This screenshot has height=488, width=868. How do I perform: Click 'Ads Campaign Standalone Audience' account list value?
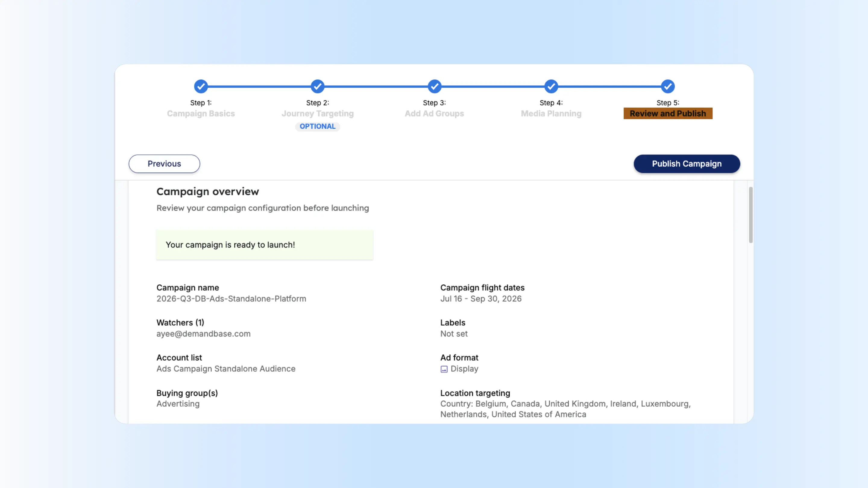pos(226,369)
